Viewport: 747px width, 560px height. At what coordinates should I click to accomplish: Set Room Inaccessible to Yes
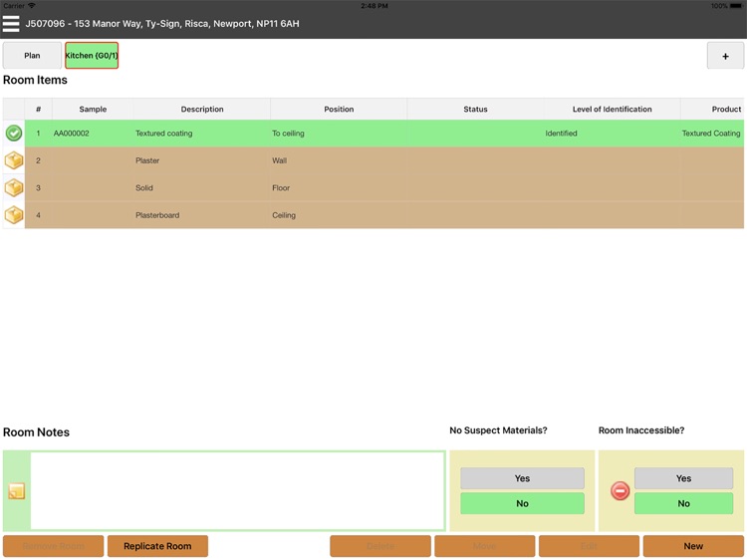click(x=683, y=478)
